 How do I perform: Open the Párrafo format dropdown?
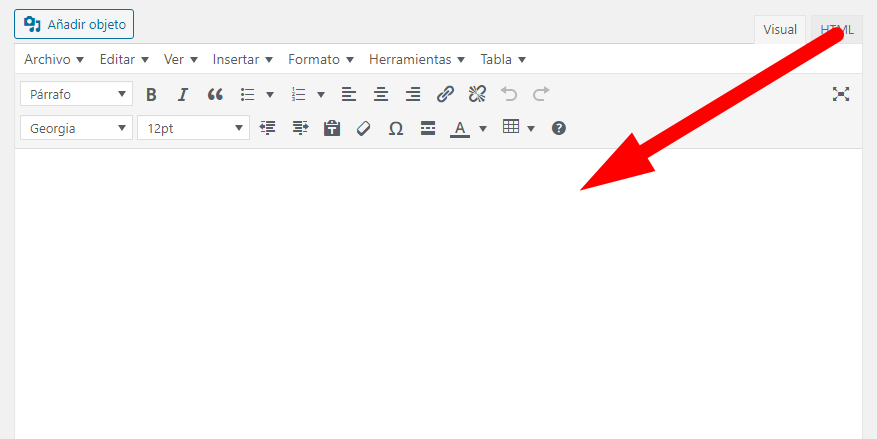pos(77,94)
